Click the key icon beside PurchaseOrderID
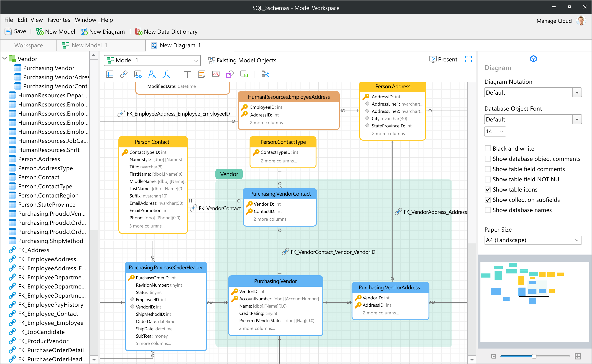Viewport: 592px width, 364px height. point(131,278)
